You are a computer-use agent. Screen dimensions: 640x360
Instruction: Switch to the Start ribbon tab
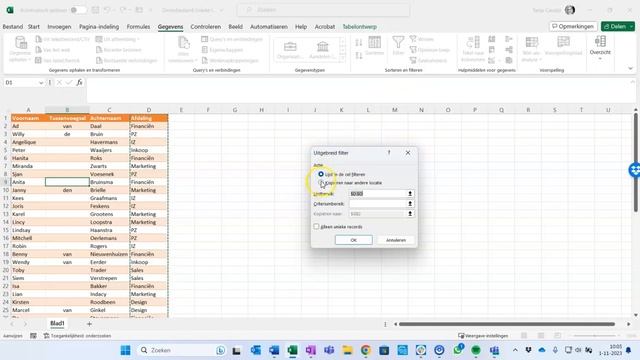point(34,27)
